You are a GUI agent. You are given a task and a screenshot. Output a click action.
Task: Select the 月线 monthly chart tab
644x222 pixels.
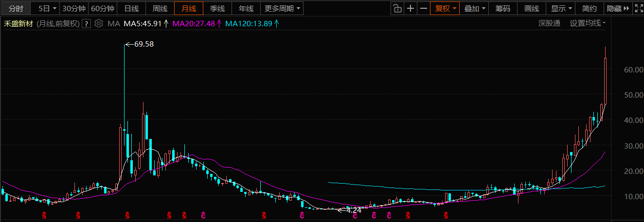point(189,8)
